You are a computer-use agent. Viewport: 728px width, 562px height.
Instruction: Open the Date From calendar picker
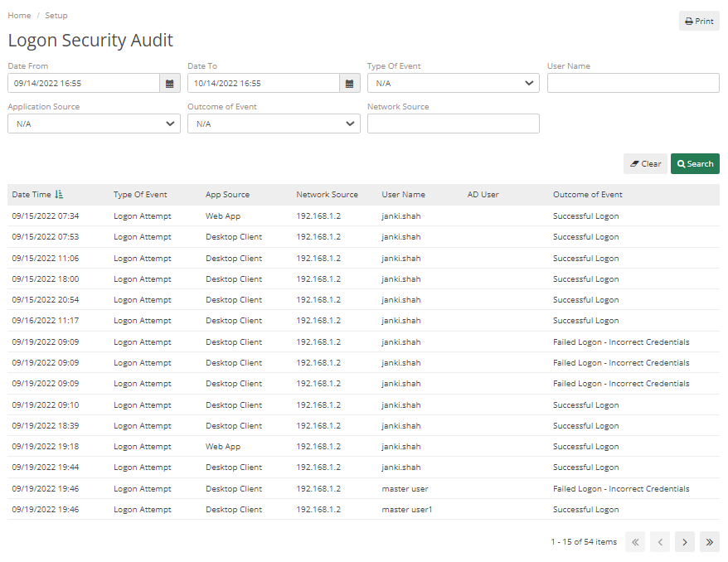point(169,83)
